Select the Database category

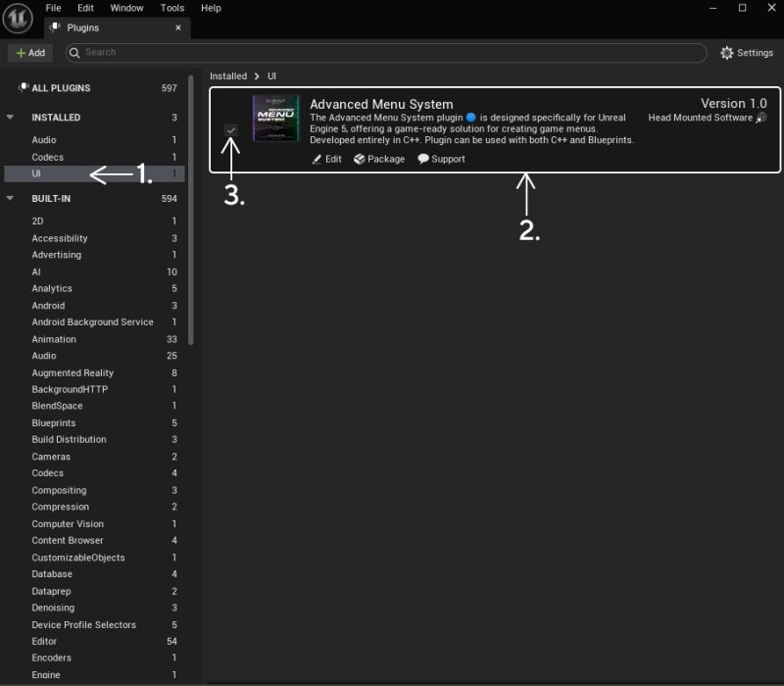pyautogui.click(x=94, y=574)
